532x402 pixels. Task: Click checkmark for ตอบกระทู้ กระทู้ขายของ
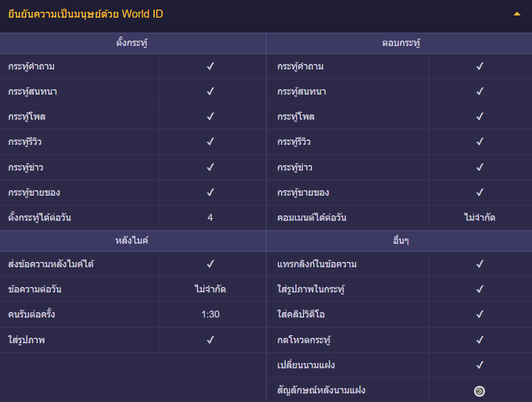click(480, 192)
